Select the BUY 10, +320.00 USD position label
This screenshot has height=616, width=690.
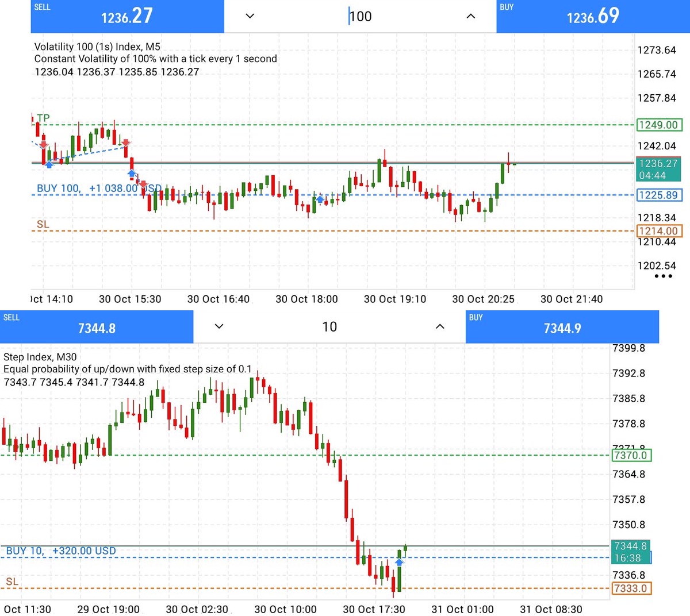(61, 551)
